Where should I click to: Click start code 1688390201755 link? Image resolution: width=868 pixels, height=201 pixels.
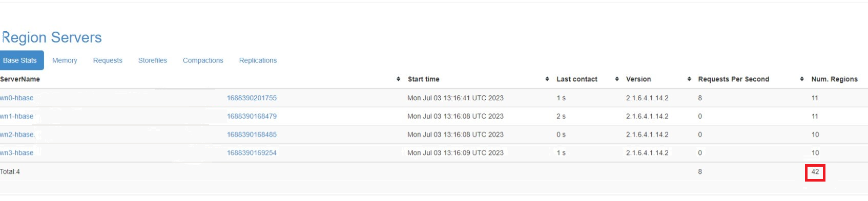(252, 98)
